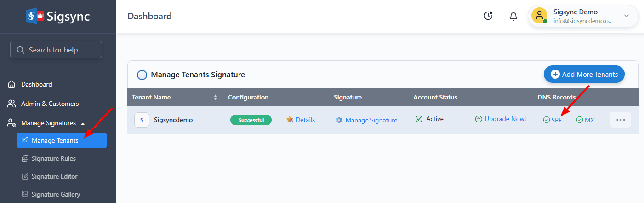Click the Search for help field
644x203 pixels.
(56, 50)
